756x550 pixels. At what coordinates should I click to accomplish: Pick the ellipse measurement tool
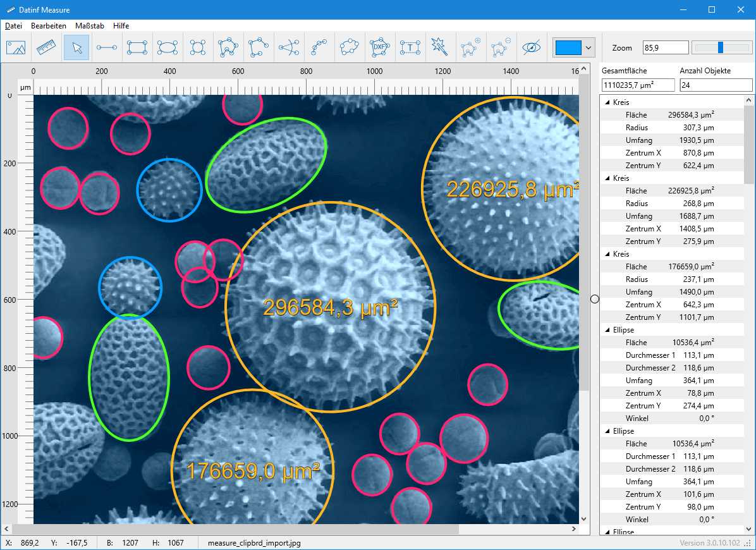click(x=168, y=47)
